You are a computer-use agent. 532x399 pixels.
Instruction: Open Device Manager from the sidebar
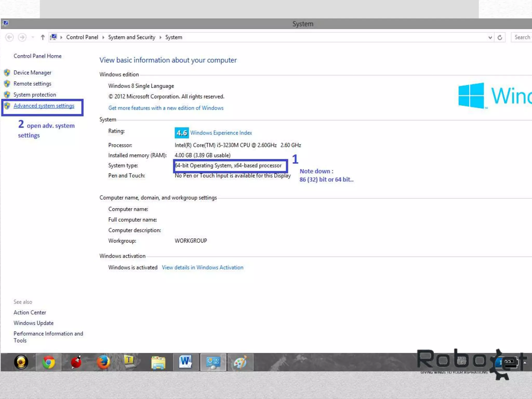coord(32,73)
